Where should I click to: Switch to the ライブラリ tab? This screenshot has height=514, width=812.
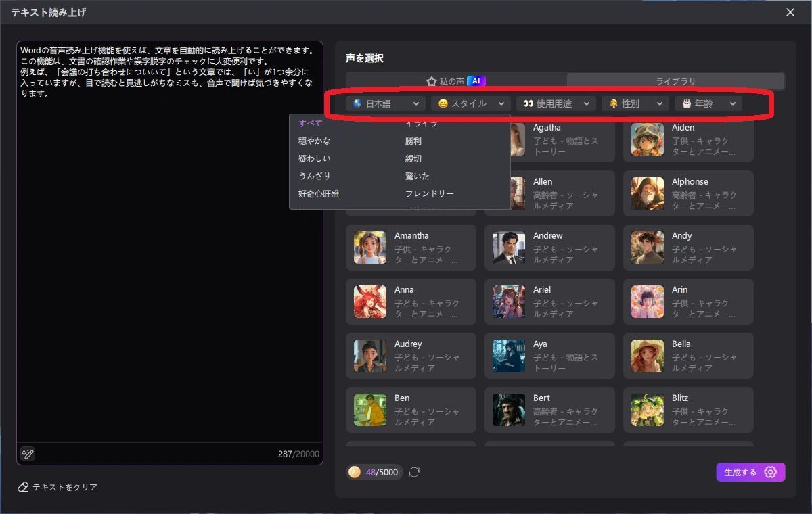click(675, 80)
